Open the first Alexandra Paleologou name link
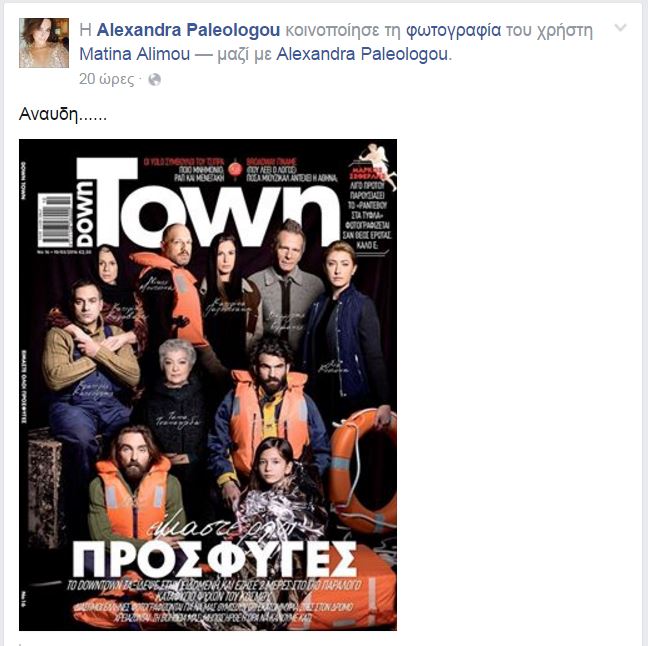 [x=188, y=30]
